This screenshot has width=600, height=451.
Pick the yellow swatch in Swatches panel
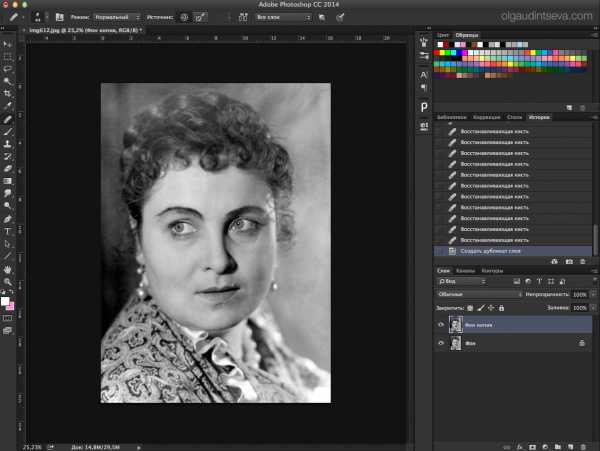tap(442, 53)
